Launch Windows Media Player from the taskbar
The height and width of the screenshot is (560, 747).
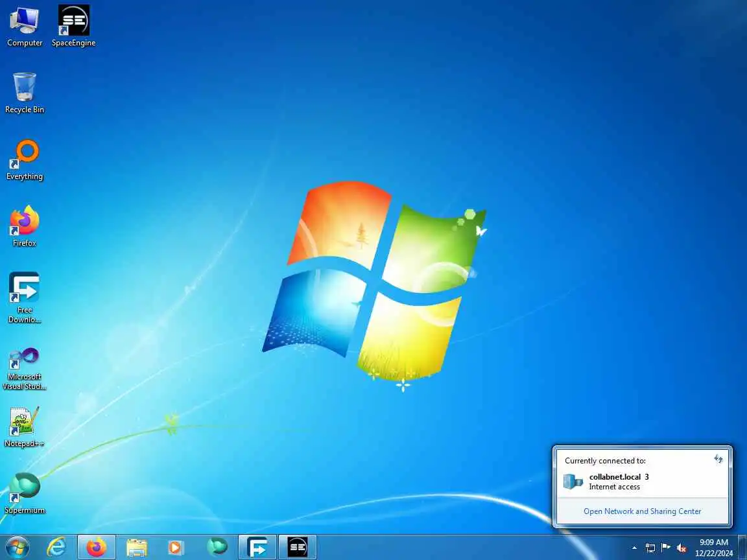click(x=176, y=548)
